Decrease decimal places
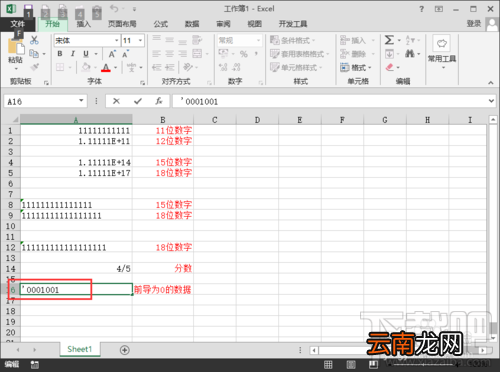Viewport: 500px width, 372px height. coord(236,67)
